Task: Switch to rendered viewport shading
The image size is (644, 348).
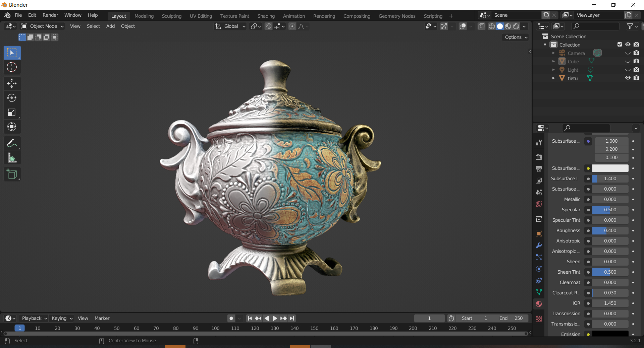Action: (516, 26)
